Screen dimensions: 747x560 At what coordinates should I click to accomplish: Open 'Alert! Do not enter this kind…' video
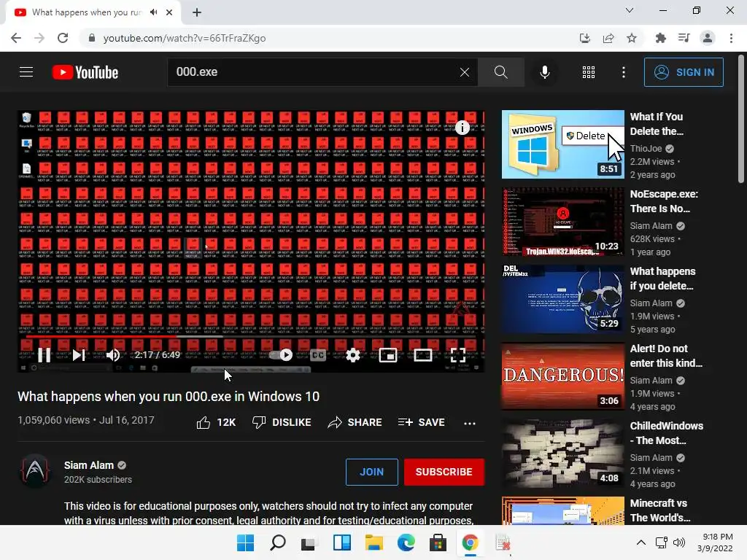(562, 376)
